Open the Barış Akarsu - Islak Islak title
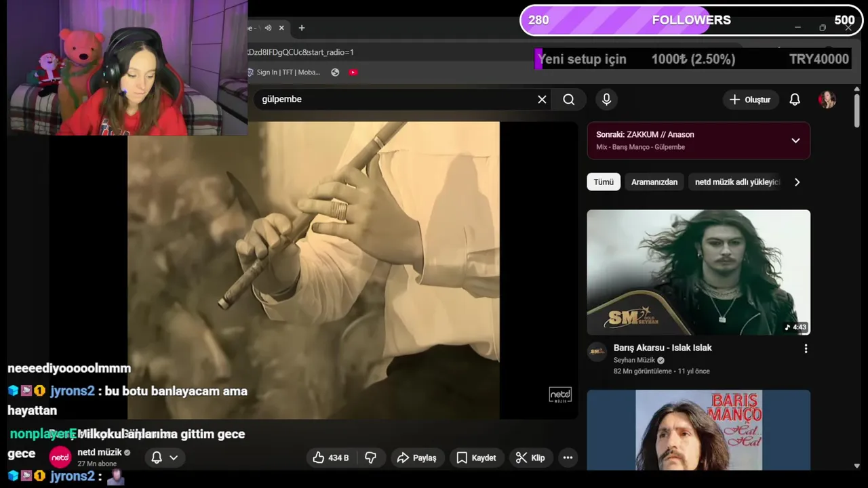This screenshot has height=488, width=868. pyautogui.click(x=663, y=348)
